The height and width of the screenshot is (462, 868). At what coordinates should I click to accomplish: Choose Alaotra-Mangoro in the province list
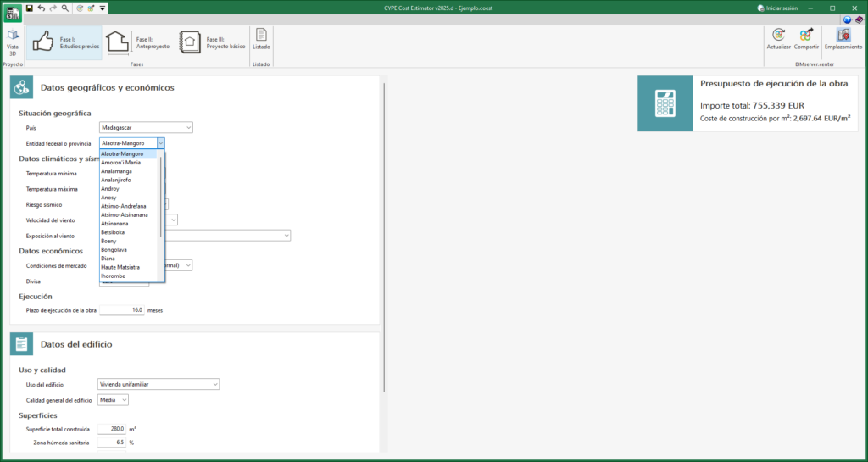(129, 153)
